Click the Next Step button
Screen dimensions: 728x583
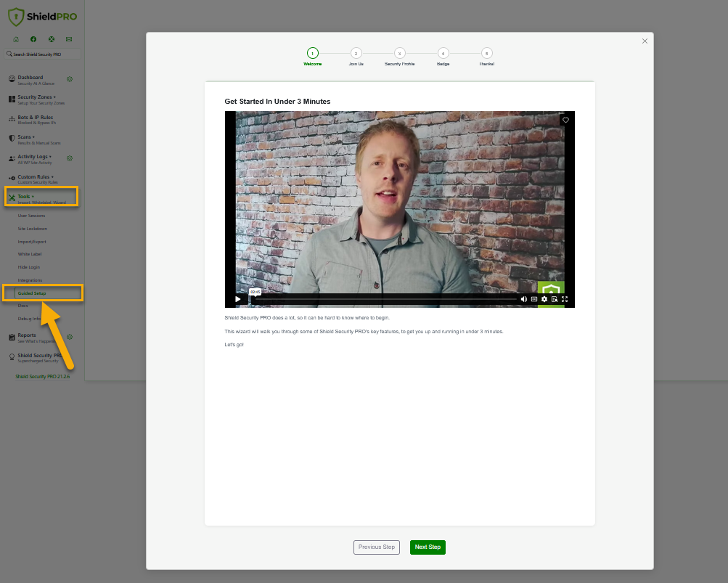(428, 547)
